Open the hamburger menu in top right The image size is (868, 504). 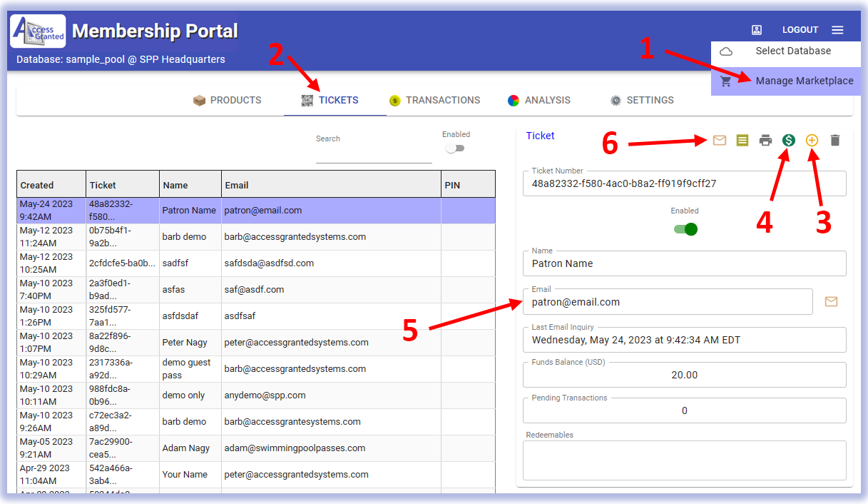point(837,30)
